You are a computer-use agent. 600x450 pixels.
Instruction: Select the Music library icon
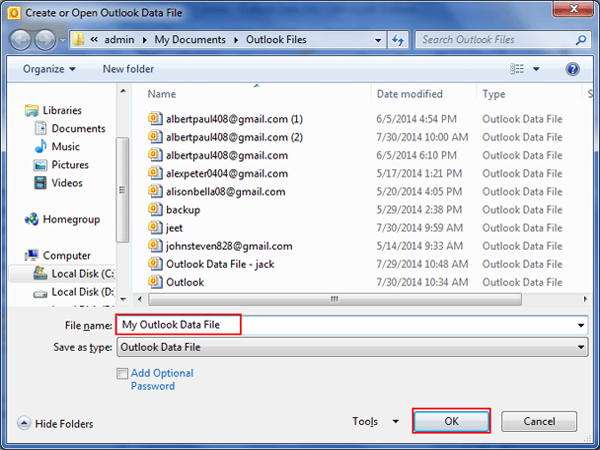point(41,147)
